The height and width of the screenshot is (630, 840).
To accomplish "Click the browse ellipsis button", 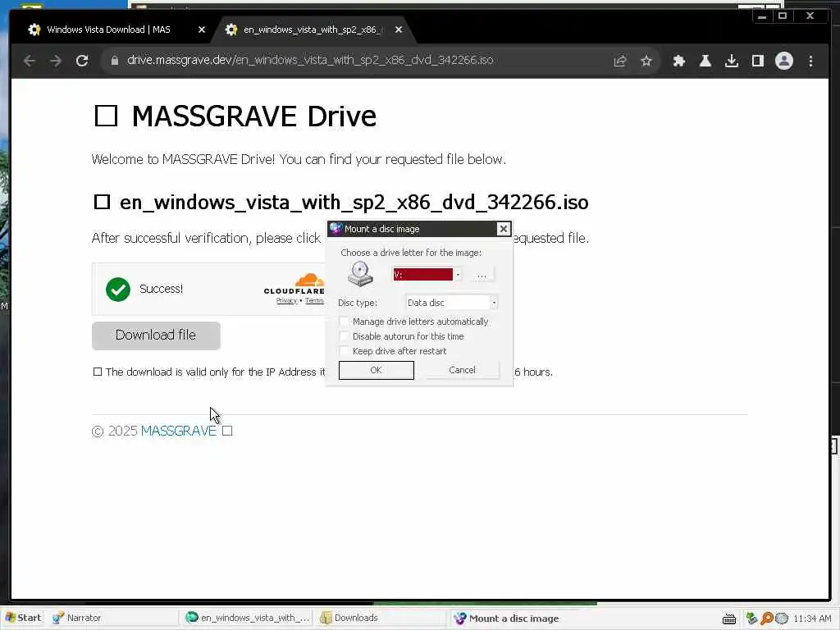I will [x=481, y=274].
